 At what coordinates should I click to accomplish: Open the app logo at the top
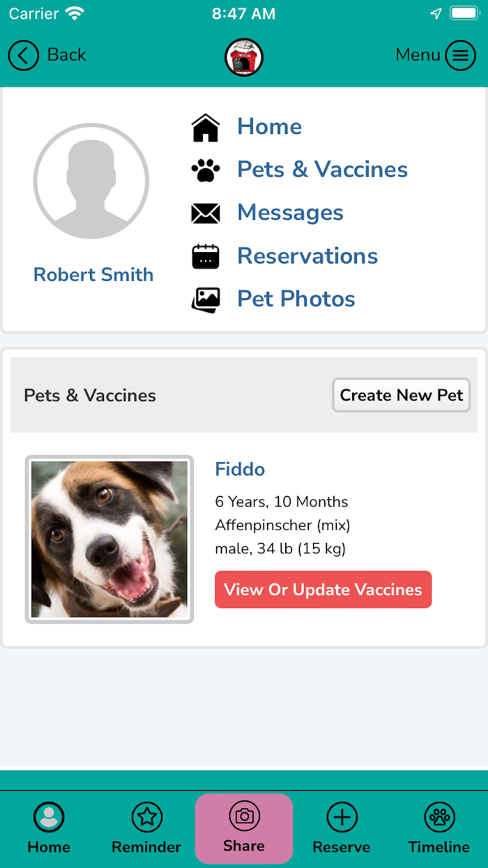[243, 57]
